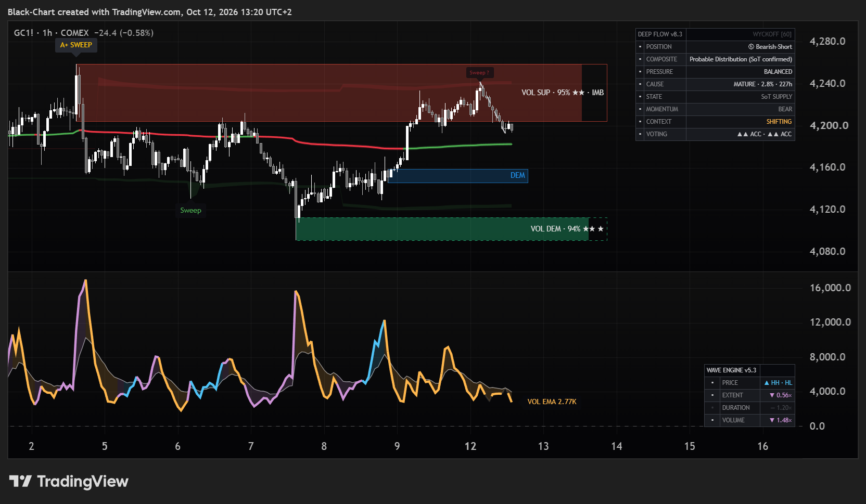Click the chart creation date header text
Screen dimensions: 866x504
(149, 12)
